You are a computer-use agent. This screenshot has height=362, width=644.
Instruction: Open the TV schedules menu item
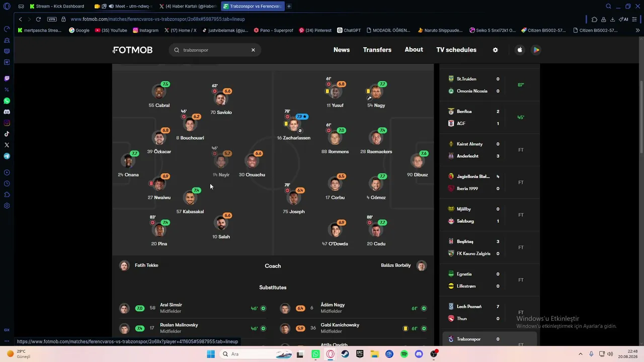[x=456, y=50]
